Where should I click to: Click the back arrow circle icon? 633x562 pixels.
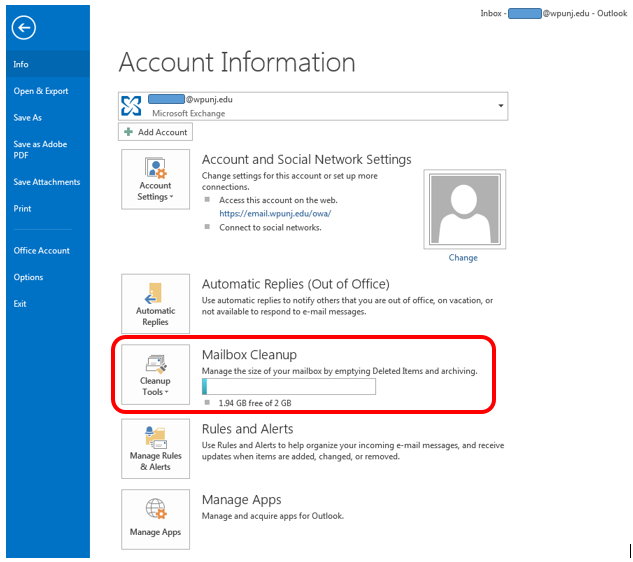23,28
